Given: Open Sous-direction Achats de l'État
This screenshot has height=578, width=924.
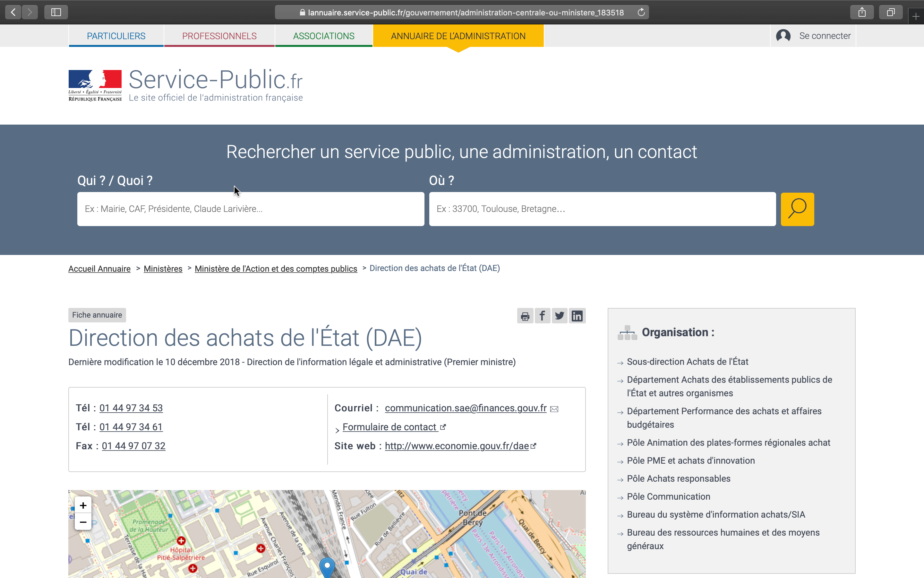Looking at the screenshot, I should tap(687, 362).
